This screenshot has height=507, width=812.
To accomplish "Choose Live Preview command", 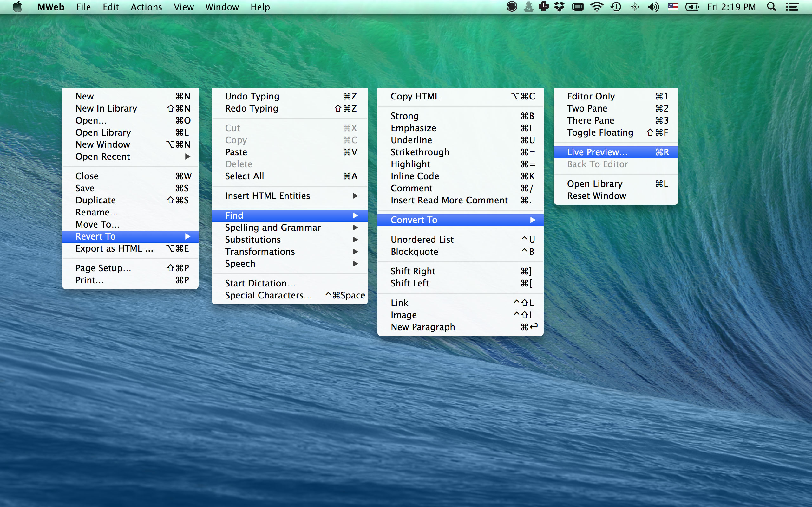I will pyautogui.click(x=598, y=152).
